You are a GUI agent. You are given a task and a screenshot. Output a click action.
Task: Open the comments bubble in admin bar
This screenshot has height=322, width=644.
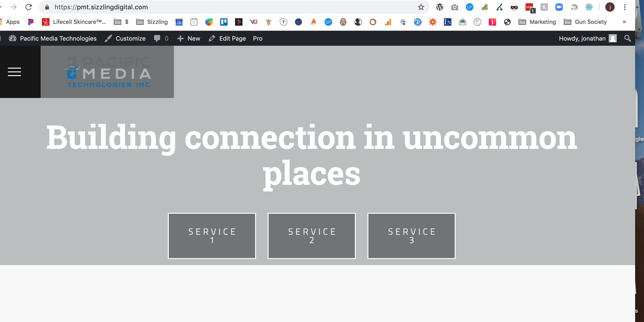pos(161,38)
